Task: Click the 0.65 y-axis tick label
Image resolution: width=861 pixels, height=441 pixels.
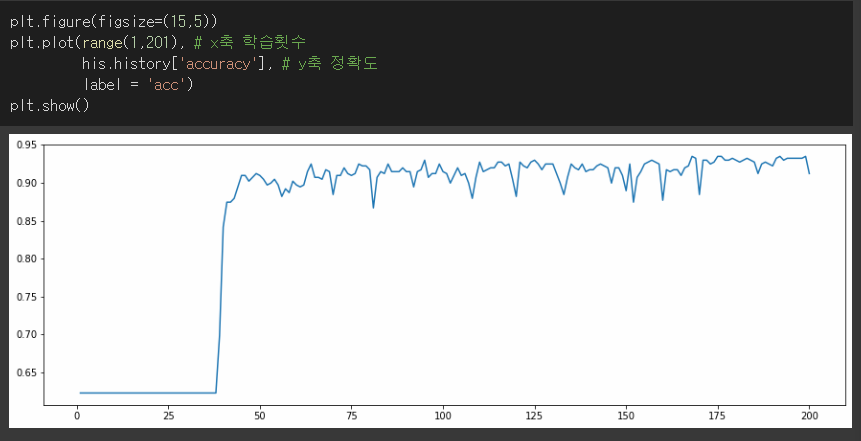Action: 26,373
